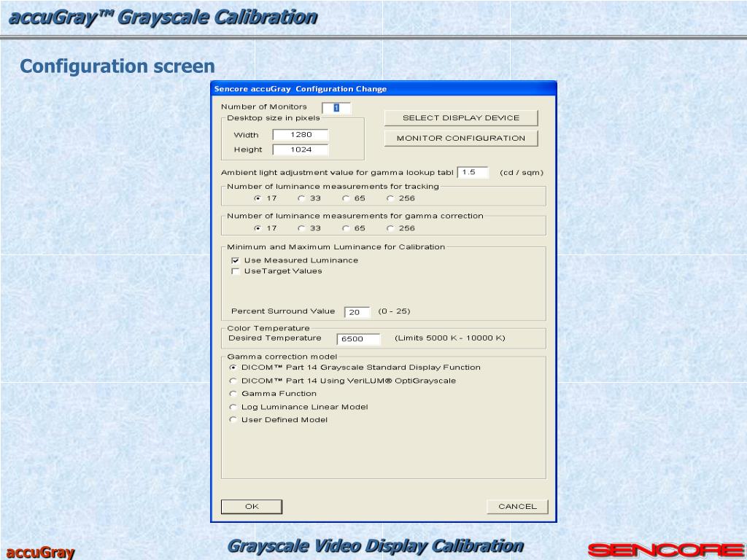The width and height of the screenshot is (747, 560).
Task: Enable the UseTarget Values checkbox
Action: coord(235,271)
